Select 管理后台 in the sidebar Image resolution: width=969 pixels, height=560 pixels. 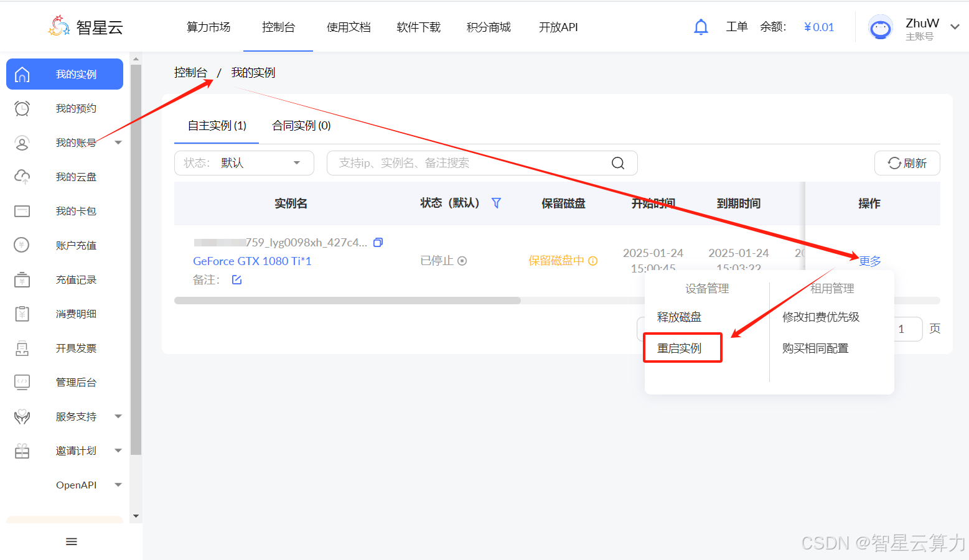(76, 382)
